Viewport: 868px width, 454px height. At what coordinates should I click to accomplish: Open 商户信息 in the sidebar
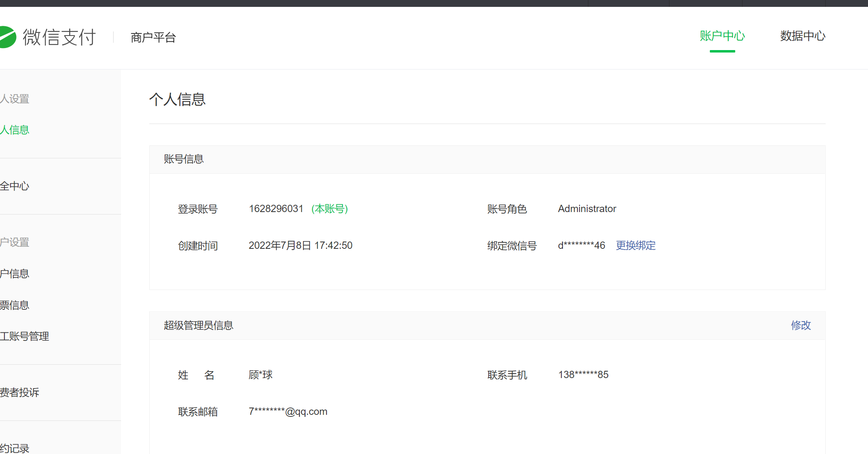(x=15, y=274)
